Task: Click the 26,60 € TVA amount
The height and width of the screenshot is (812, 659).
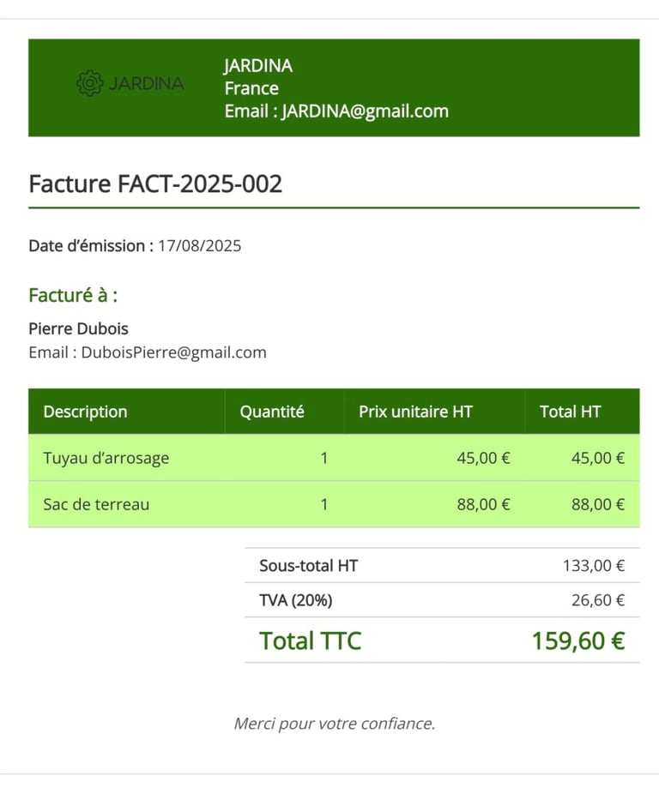Action: [x=597, y=600]
